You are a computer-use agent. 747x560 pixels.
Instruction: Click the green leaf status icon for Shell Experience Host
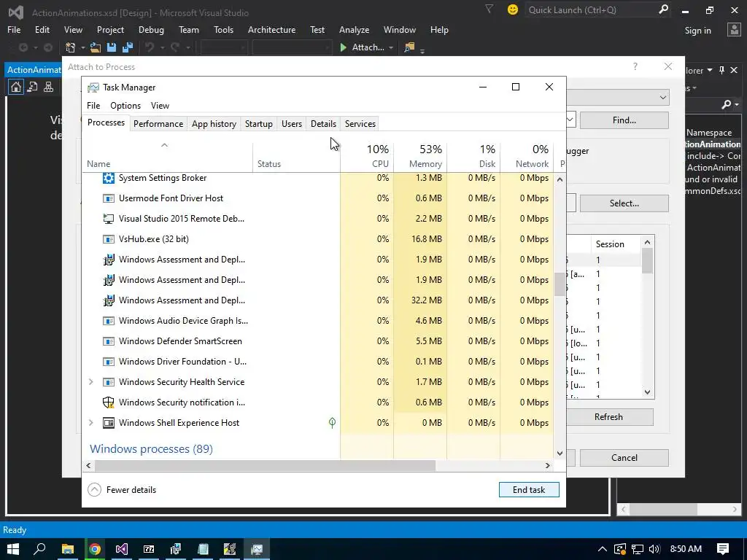(x=332, y=422)
